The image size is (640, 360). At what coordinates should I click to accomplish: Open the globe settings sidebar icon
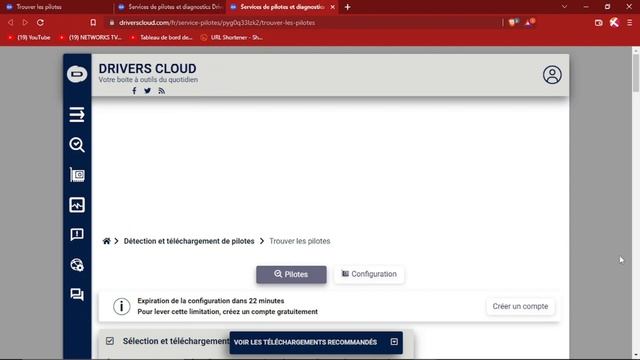[77, 264]
